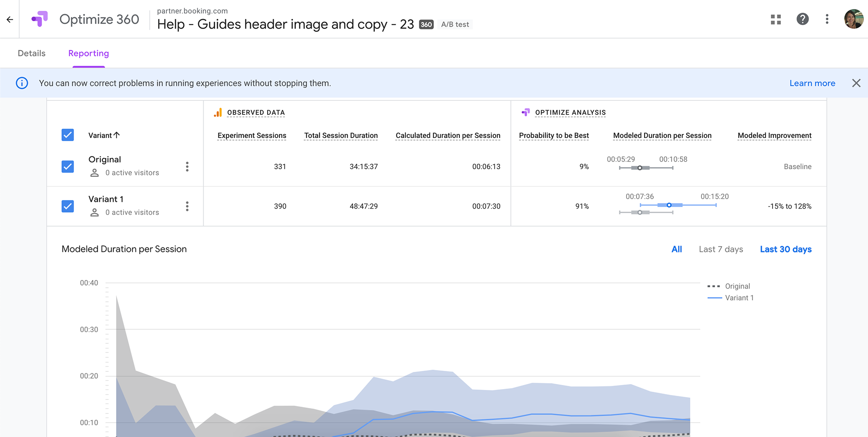Go back using the left arrow
The image size is (868, 437).
click(x=9, y=19)
